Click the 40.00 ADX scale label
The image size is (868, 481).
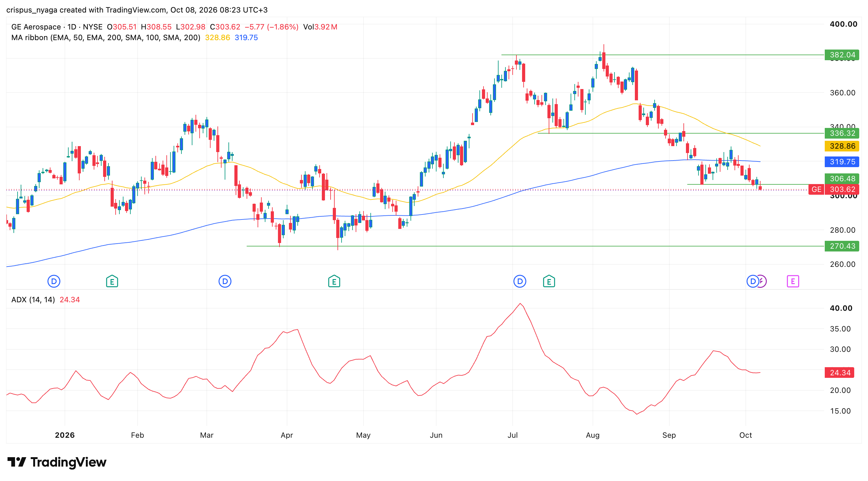[841, 309]
